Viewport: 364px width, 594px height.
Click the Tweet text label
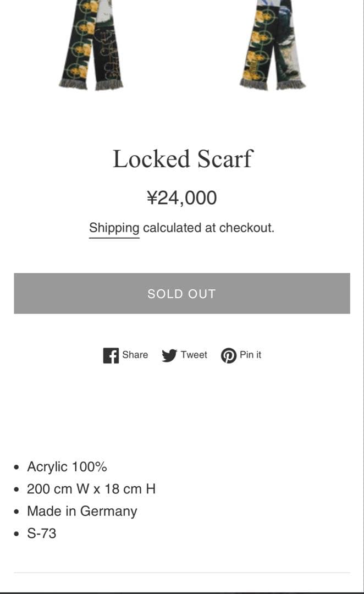(194, 355)
